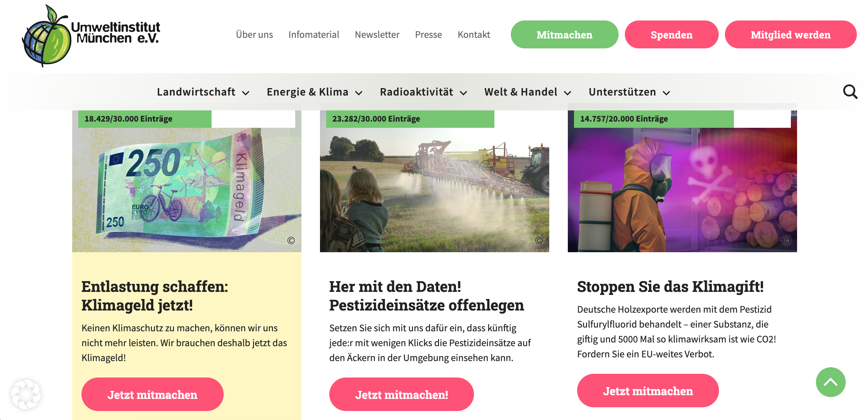Click the Mitglied werden button

click(790, 34)
